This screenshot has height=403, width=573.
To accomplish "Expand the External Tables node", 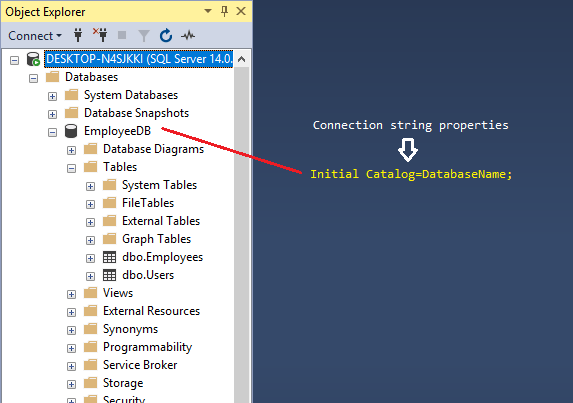I will pos(91,222).
